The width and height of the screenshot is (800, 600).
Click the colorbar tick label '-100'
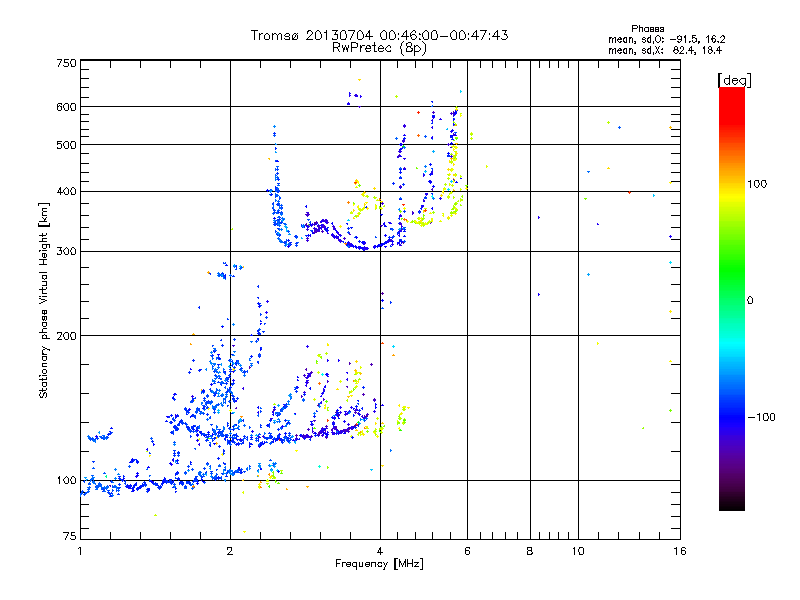click(x=761, y=417)
